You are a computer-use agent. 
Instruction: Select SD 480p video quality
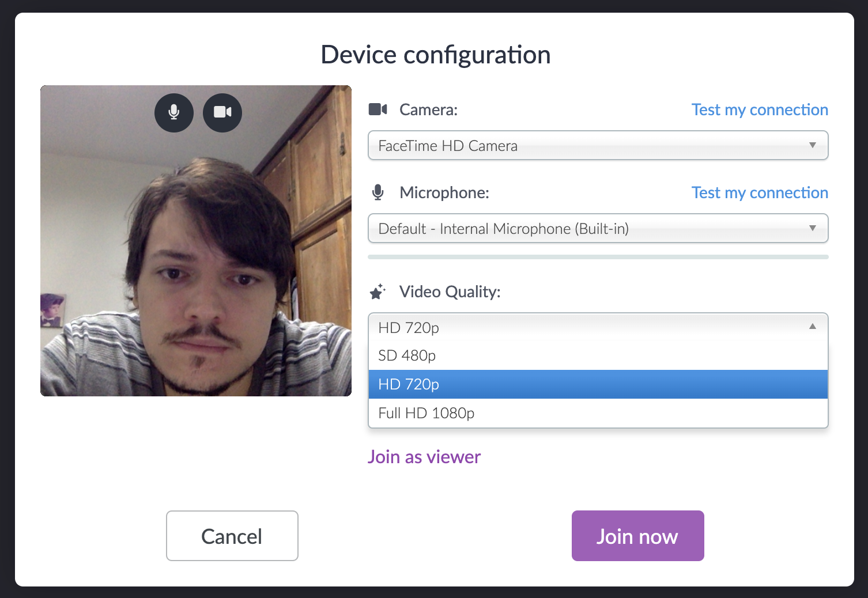[598, 355]
